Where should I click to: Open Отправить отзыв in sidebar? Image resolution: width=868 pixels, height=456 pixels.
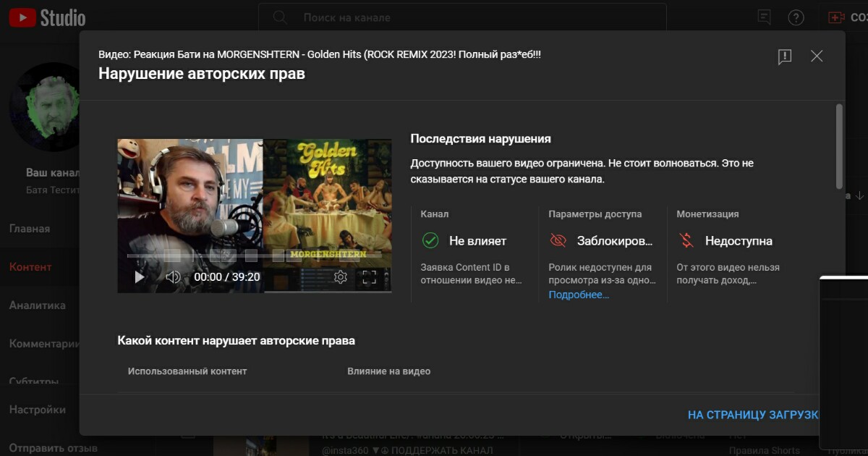coord(53,448)
